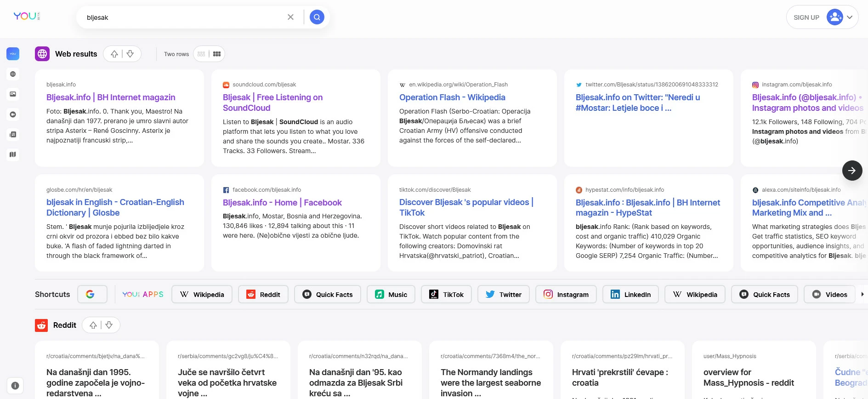868x399 pixels.
Task: Open Reddit post 'Na današnji dan 1995.'
Action: (x=96, y=383)
